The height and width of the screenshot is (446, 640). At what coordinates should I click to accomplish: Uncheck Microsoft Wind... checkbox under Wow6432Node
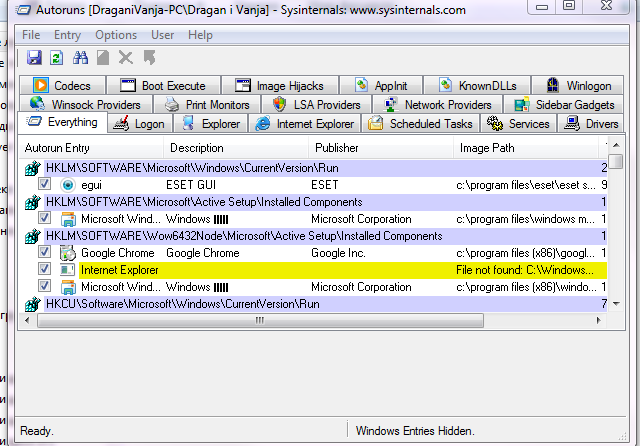44,286
